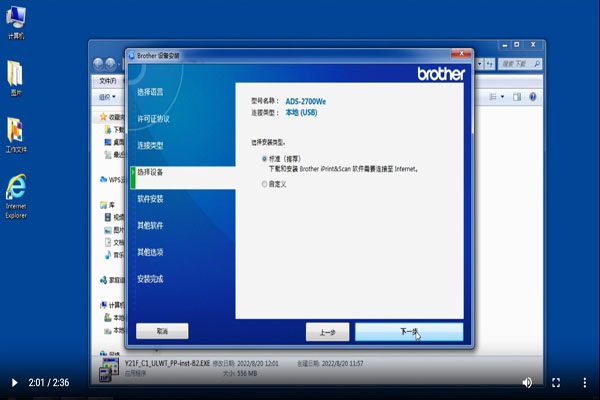Launch Internet Explorer from the desktop
Screen dimensions: 600x400
(x=16, y=196)
